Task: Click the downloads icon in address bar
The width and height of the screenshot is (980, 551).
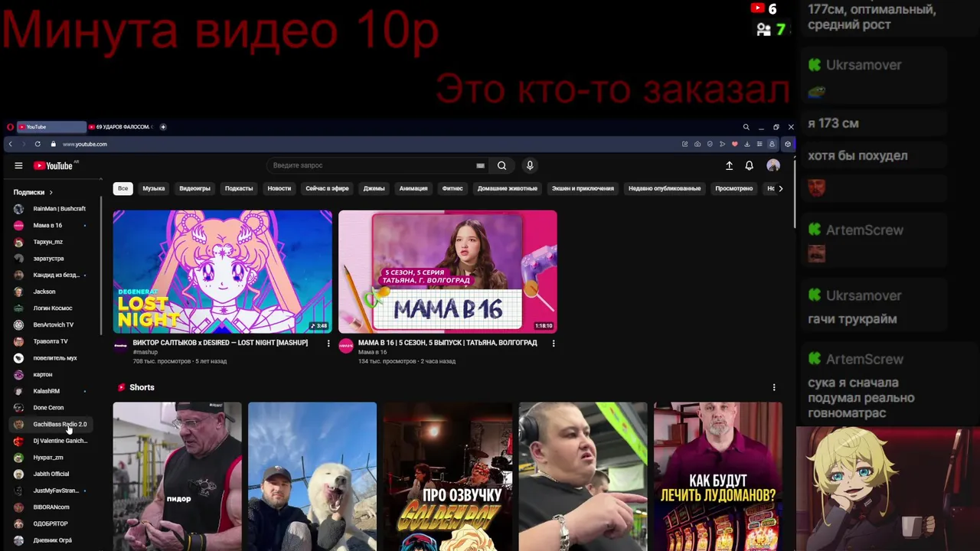Action: click(x=746, y=144)
